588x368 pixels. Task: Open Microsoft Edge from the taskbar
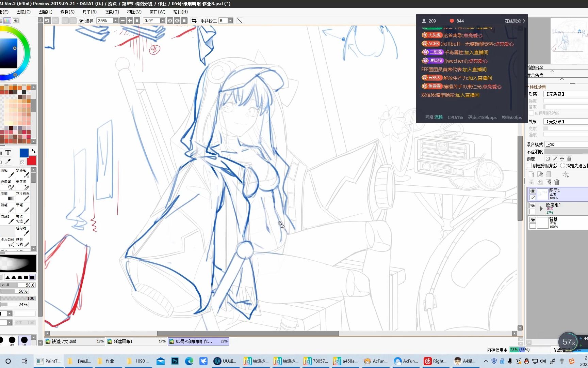[189, 361]
